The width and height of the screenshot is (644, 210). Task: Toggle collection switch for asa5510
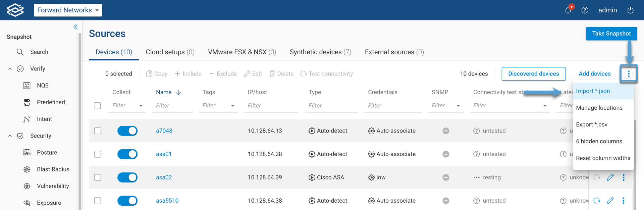[127, 201]
